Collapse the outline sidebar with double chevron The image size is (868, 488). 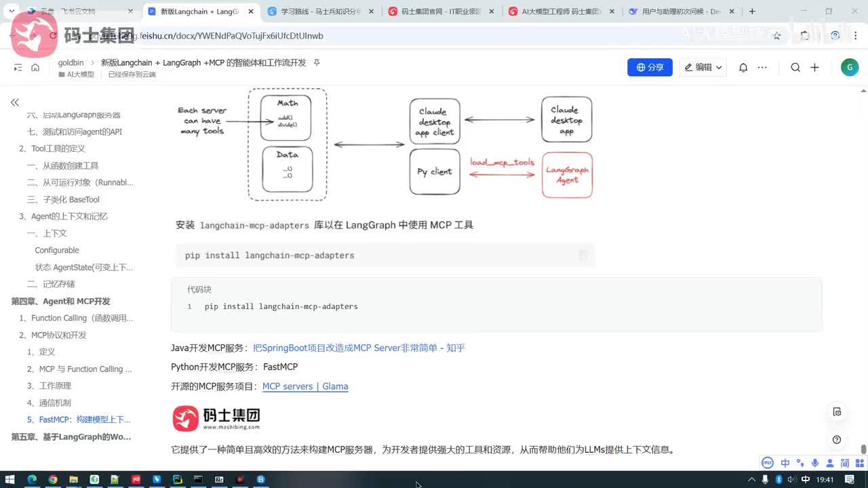(14, 102)
